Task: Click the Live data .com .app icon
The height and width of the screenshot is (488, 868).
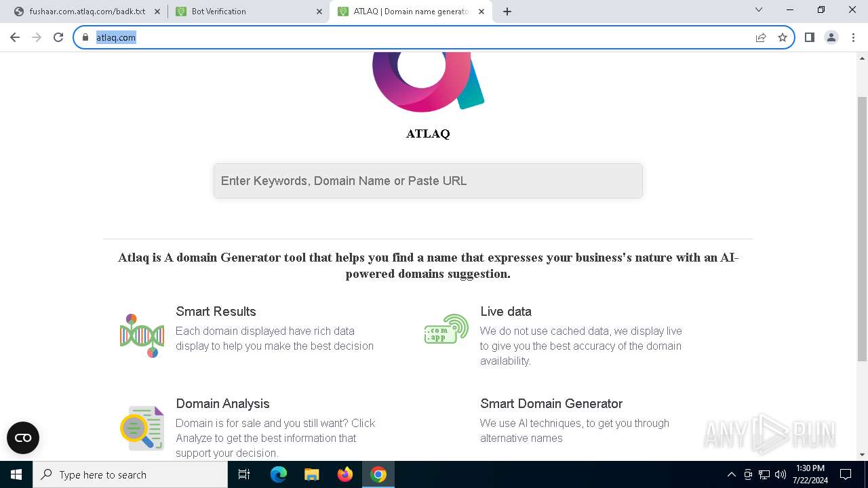Action: 446,329
